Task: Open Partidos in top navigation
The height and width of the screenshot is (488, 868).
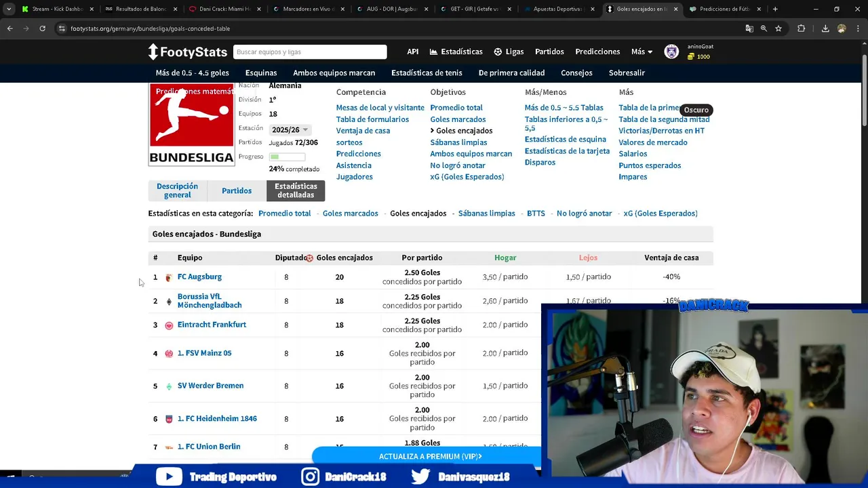Action: 549,52
